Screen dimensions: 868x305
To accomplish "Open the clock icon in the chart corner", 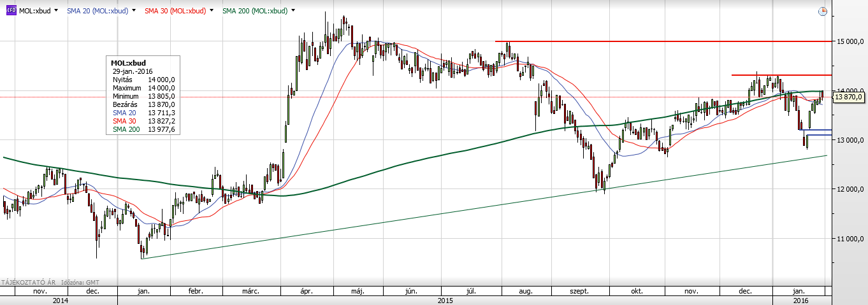I will coord(822,11).
